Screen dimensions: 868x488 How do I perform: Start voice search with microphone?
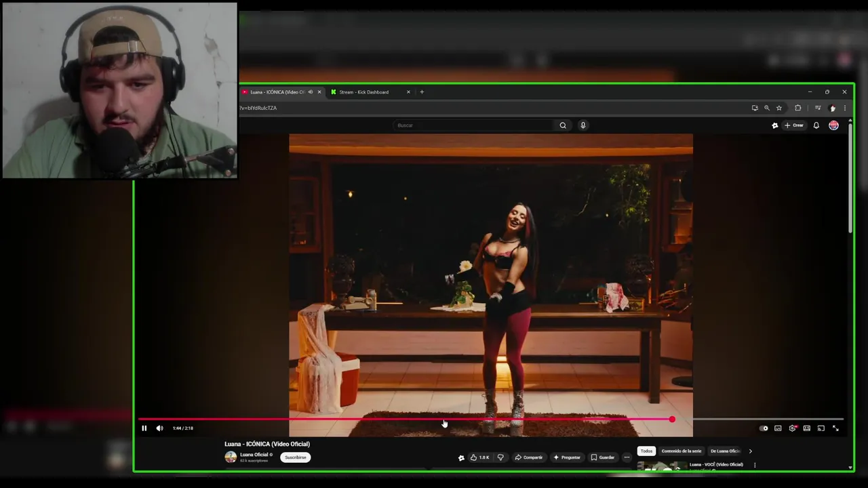click(583, 125)
